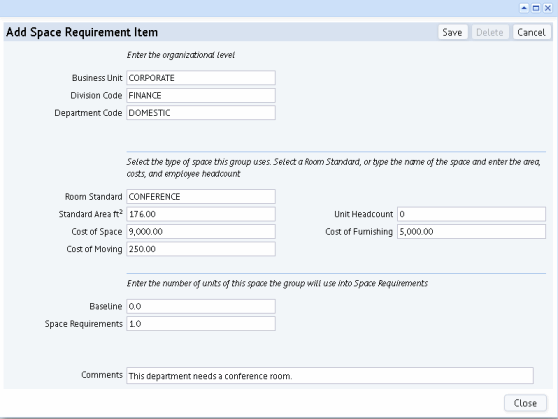The image size is (558, 419).
Task: Close the dialog with the X icon
Action: tap(548, 8)
